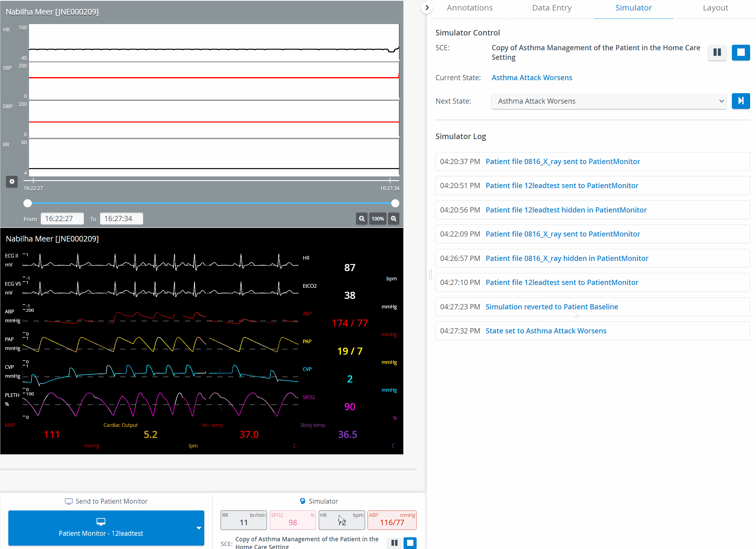Click the CVP value 2
The image size is (756, 549).
pyautogui.click(x=350, y=379)
